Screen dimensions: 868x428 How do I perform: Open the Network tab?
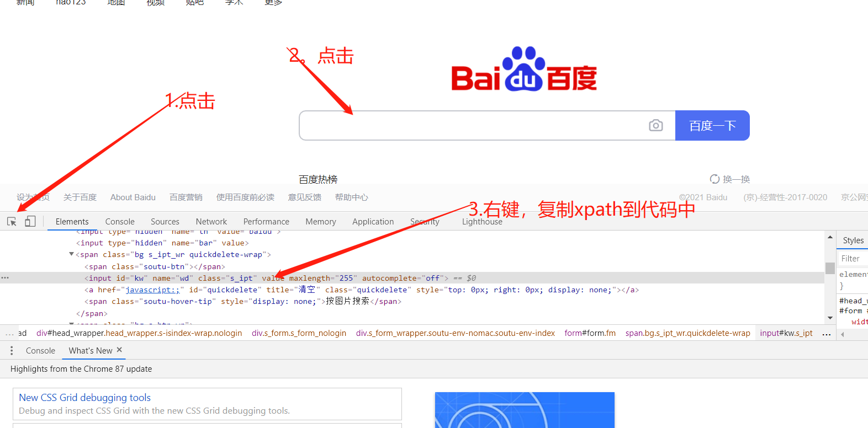click(x=211, y=221)
